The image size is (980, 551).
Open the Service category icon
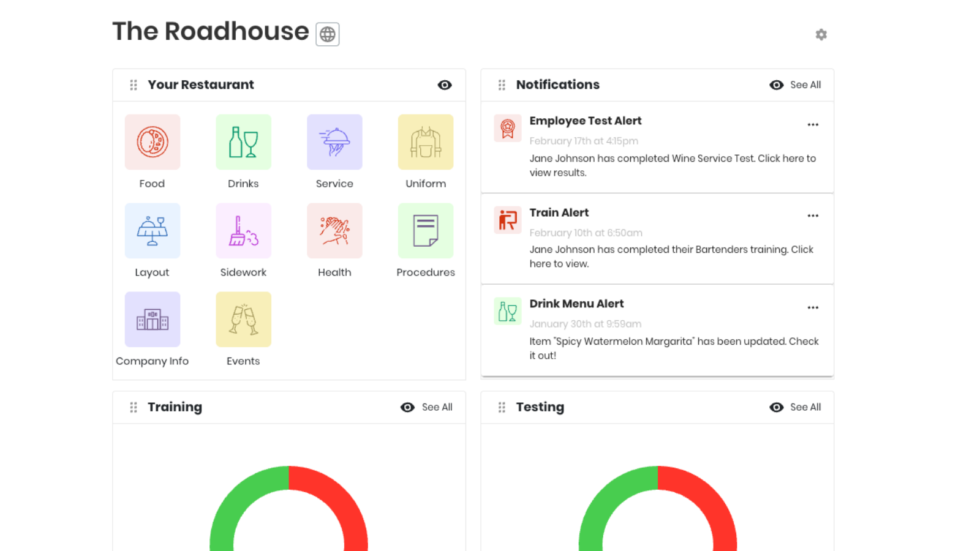tap(334, 142)
